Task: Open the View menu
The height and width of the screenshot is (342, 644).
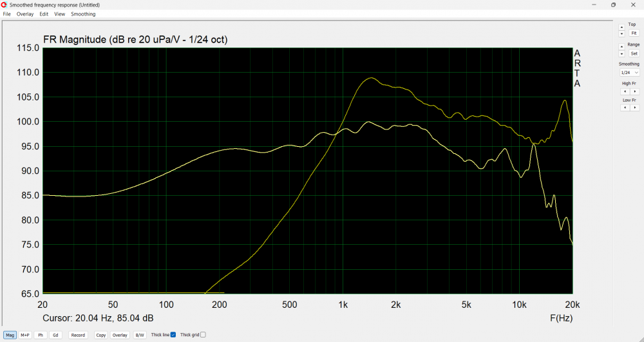Action: (59, 14)
